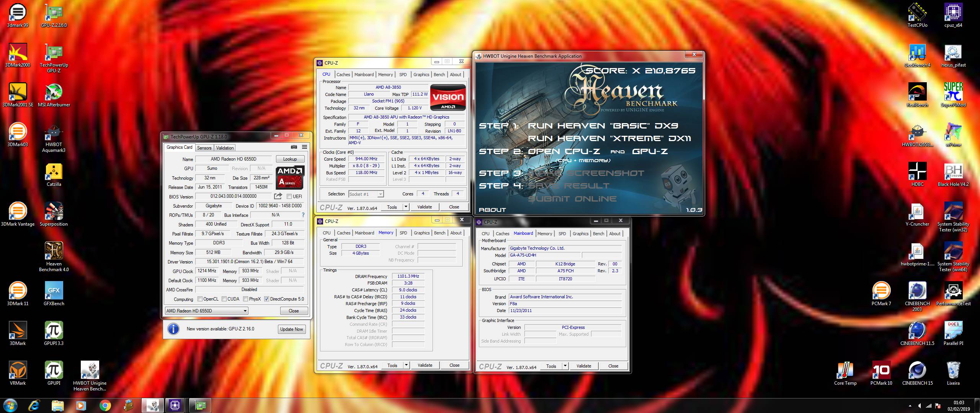Open RealBench desktop shortcut
This screenshot has width=980, height=413.
[917, 95]
